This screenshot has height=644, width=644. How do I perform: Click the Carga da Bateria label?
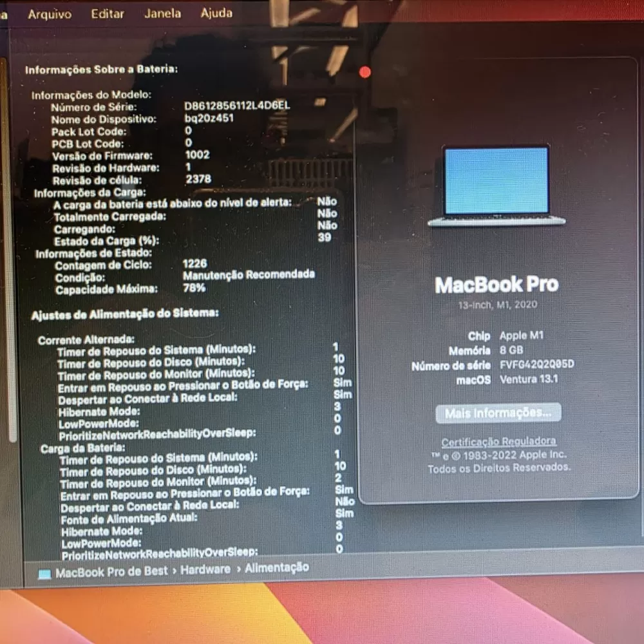(83, 448)
